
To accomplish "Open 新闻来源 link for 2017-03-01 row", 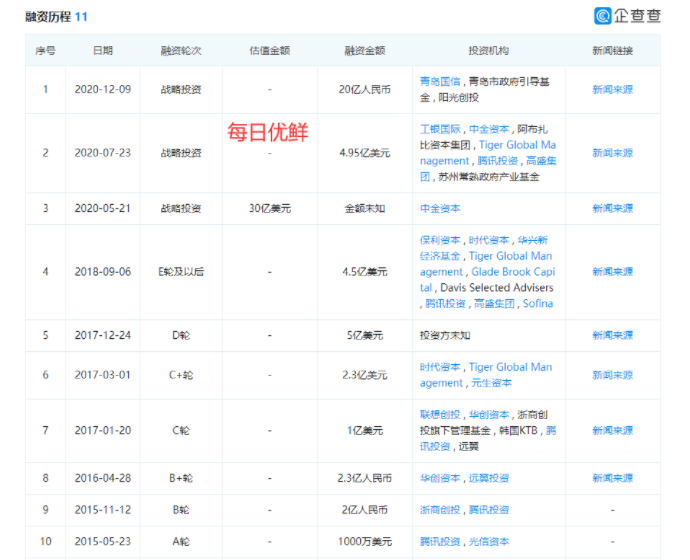I will coord(613,375).
